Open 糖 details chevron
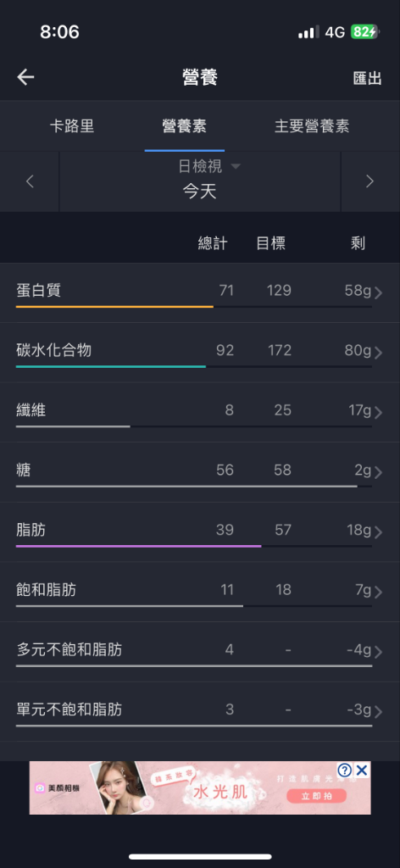Viewport: 400px width, 868px height. coord(379,472)
